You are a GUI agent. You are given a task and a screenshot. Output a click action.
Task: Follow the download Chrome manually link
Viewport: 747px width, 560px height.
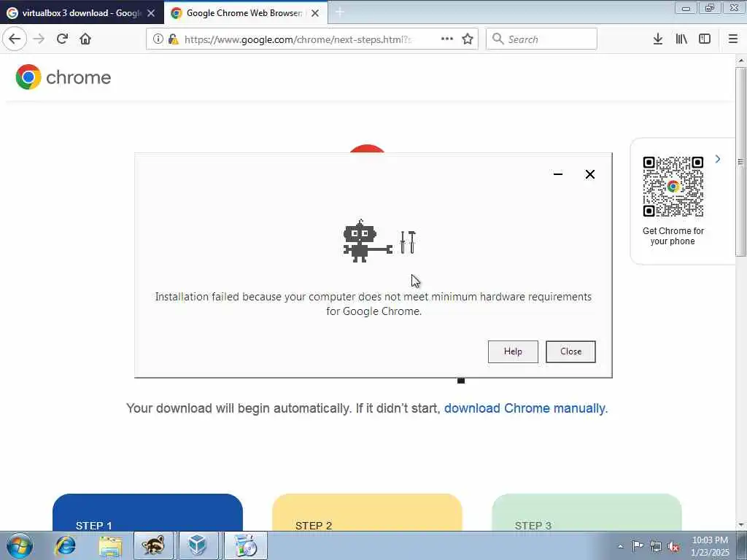click(x=526, y=408)
